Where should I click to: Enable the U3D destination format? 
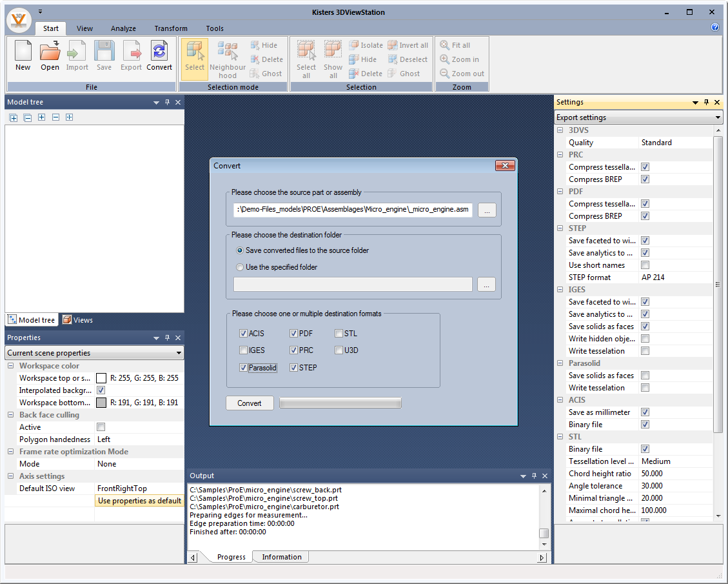[339, 350]
